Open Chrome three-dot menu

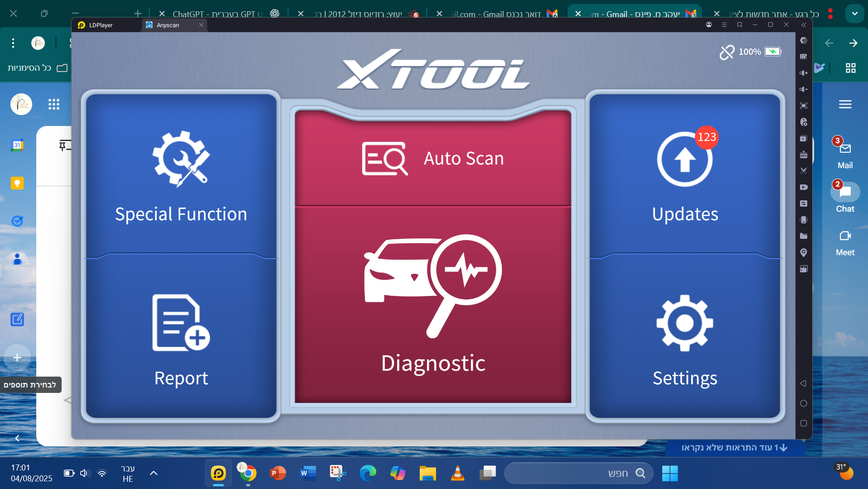tap(13, 43)
